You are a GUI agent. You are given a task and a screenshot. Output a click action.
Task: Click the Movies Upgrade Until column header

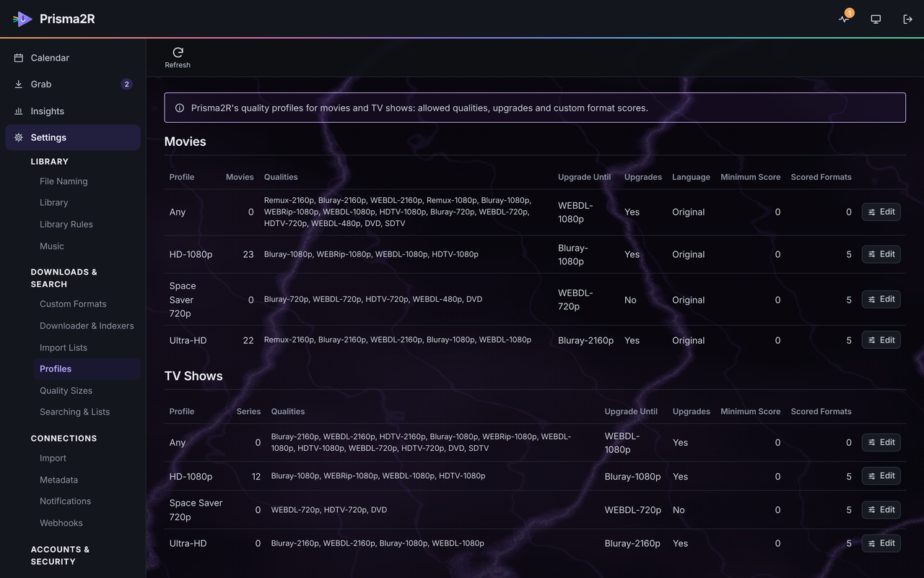tap(584, 177)
